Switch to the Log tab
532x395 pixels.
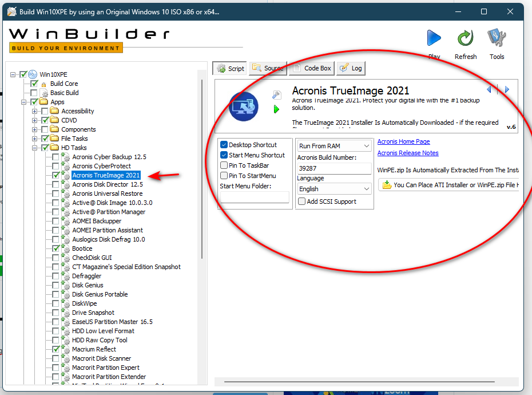351,68
